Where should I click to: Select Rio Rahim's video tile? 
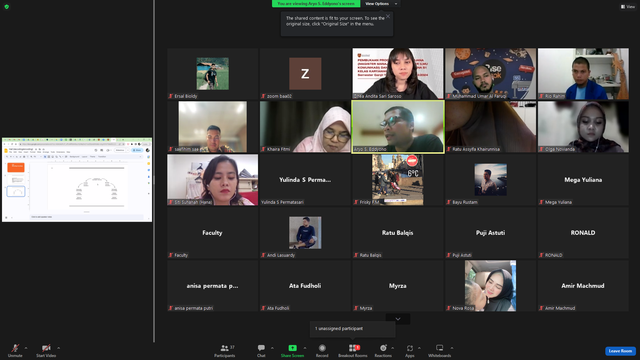(x=583, y=73)
